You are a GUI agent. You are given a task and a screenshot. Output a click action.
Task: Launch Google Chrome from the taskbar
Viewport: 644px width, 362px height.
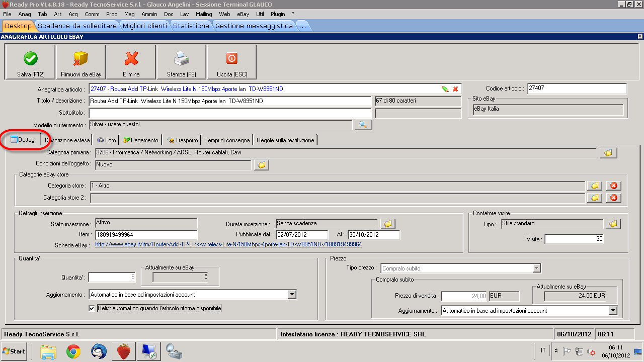point(73,351)
